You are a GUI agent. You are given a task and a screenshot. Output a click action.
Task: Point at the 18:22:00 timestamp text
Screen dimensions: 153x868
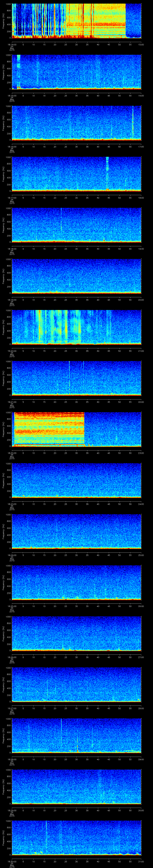pyautogui.click(x=12, y=453)
